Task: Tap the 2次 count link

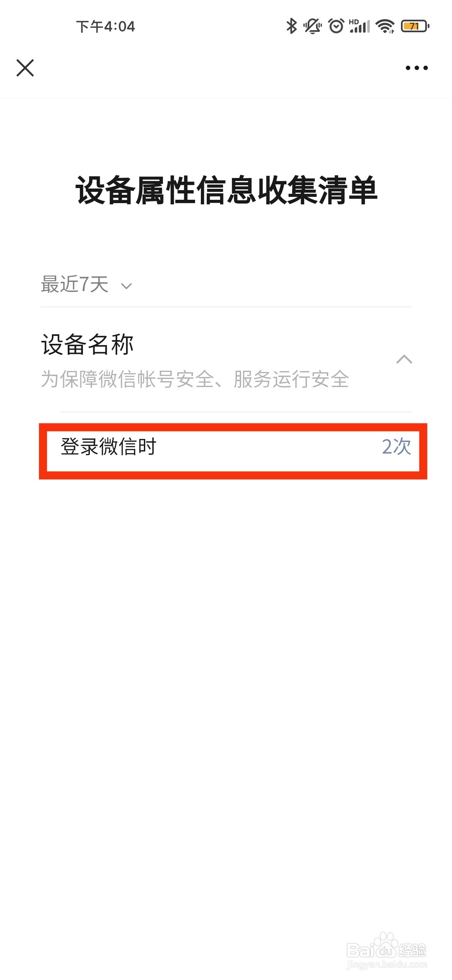Action: 396,446
